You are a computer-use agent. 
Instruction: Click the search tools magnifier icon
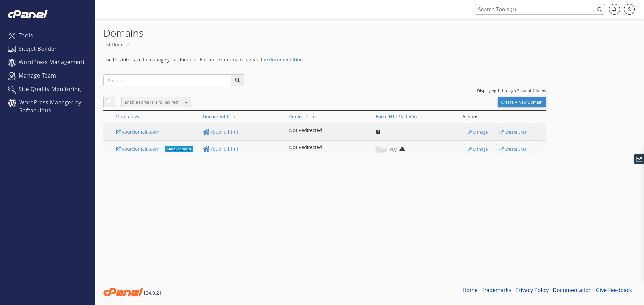599,9
